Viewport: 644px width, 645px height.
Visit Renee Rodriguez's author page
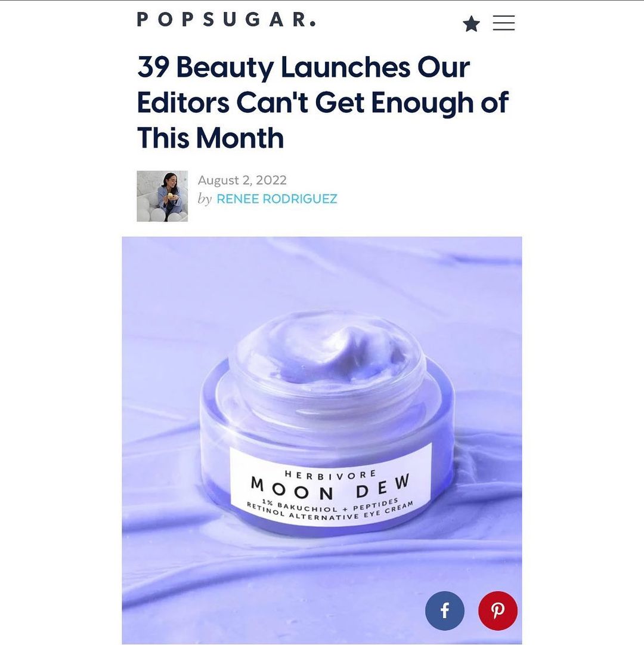click(x=277, y=199)
